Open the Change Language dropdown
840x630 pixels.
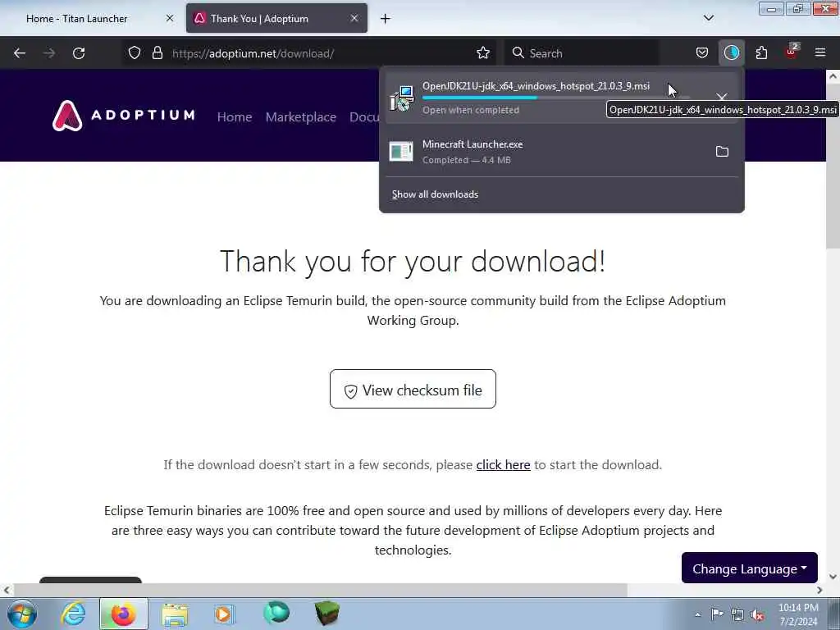pos(750,568)
